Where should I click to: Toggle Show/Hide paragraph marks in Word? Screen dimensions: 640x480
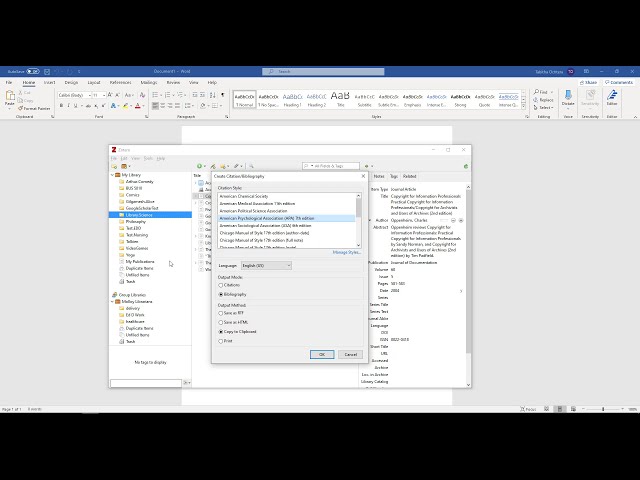pos(222,95)
